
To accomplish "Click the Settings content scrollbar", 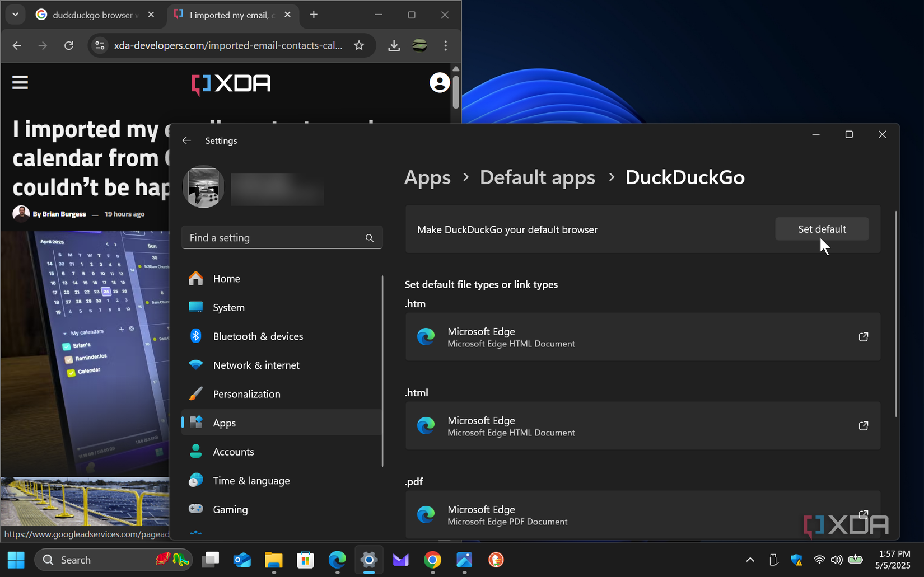I will pyautogui.click(x=895, y=313).
